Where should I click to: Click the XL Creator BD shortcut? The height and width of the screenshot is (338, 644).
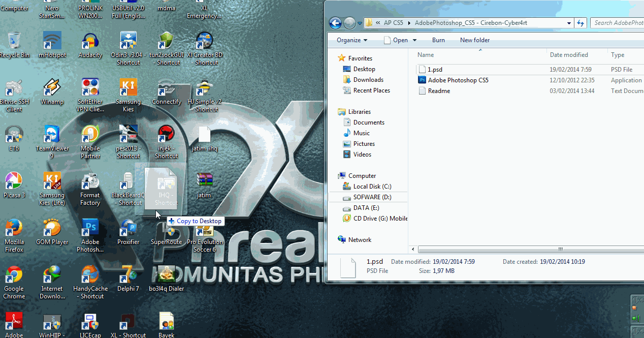click(205, 49)
